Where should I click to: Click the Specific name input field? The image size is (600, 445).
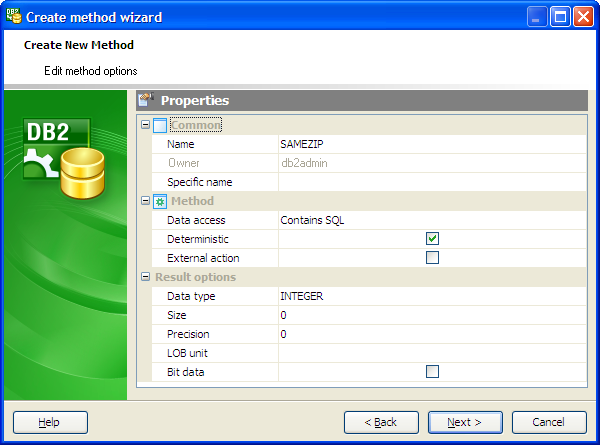[x=432, y=182]
